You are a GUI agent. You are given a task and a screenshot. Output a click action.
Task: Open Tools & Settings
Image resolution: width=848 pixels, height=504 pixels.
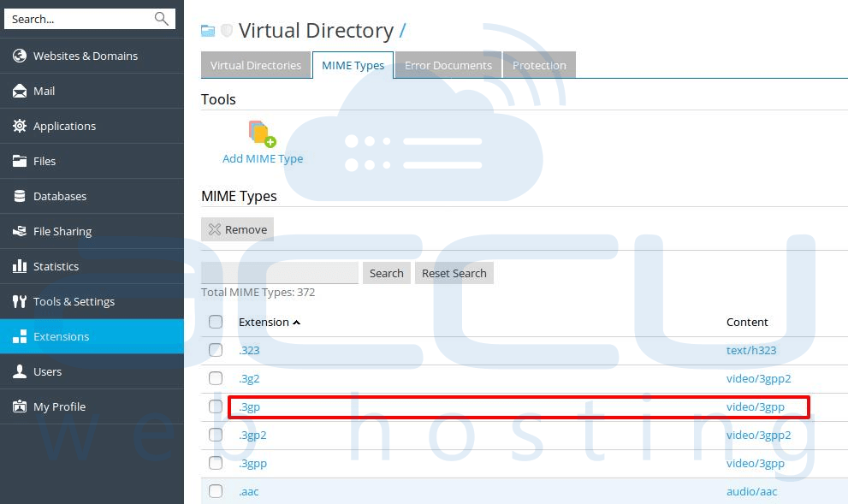coord(72,301)
